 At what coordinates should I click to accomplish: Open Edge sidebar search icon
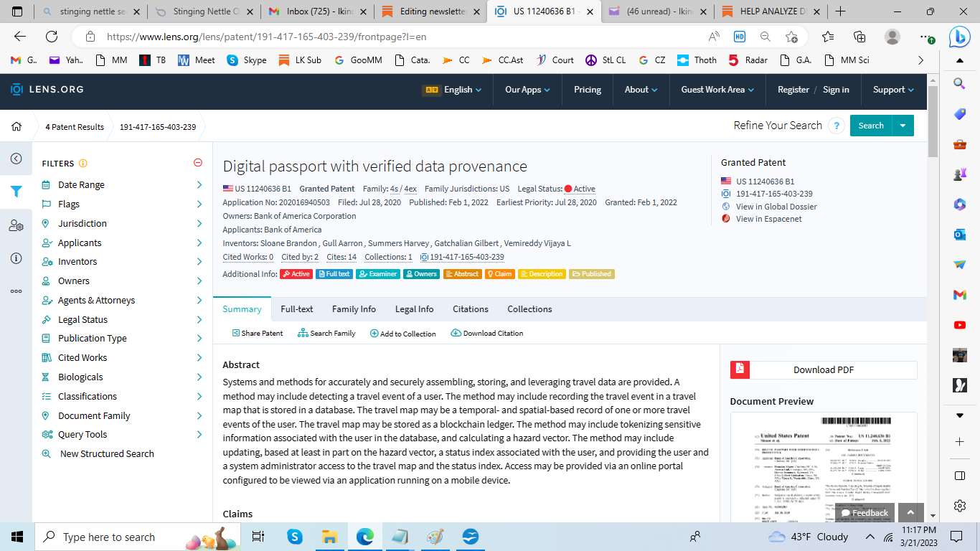[960, 84]
